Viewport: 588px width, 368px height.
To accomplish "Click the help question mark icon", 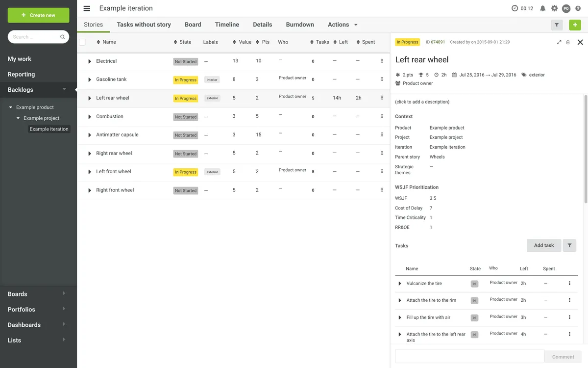I will tap(578, 8).
